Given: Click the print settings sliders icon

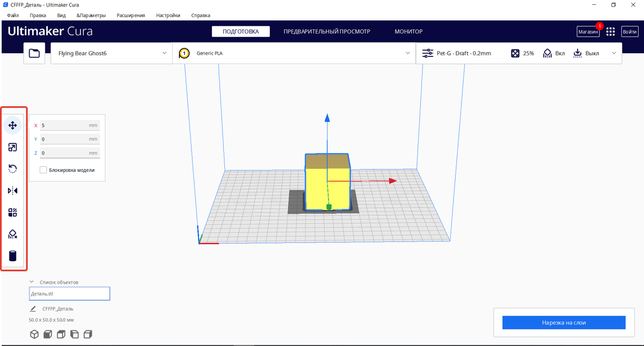Looking at the screenshot, I should (428, 53).
